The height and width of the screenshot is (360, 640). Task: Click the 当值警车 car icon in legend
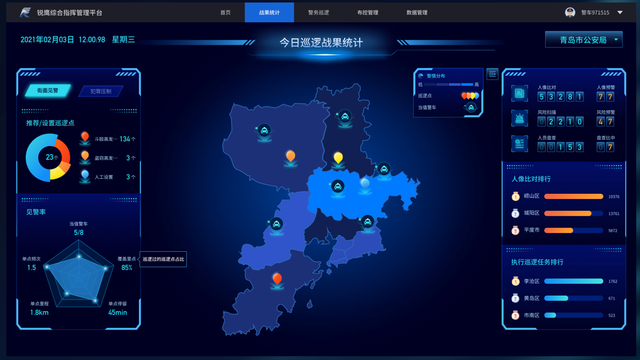(x=471, y=107)
